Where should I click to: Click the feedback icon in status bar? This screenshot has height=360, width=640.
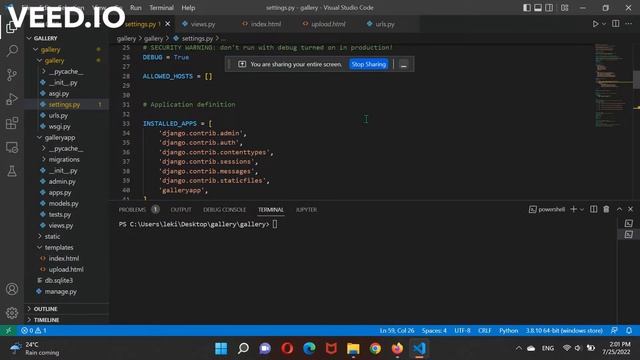click(614, 330)
